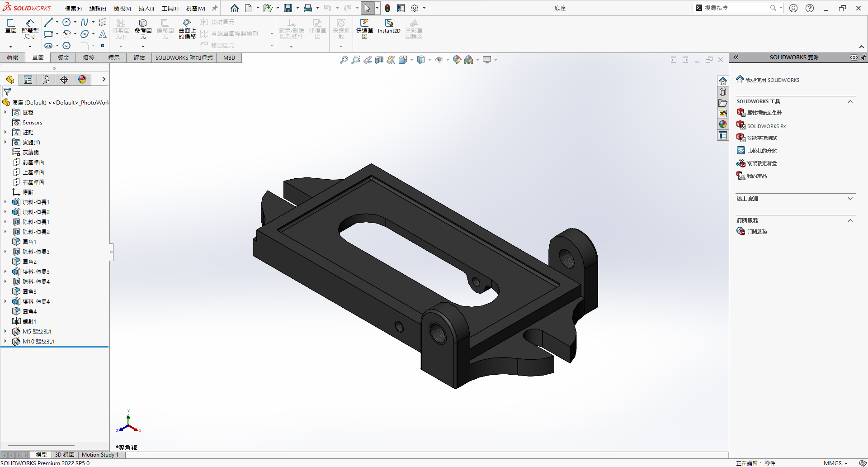Select the 上基準面 plane in tree
This screenshot has height=467, width=868.
point(33,172)
